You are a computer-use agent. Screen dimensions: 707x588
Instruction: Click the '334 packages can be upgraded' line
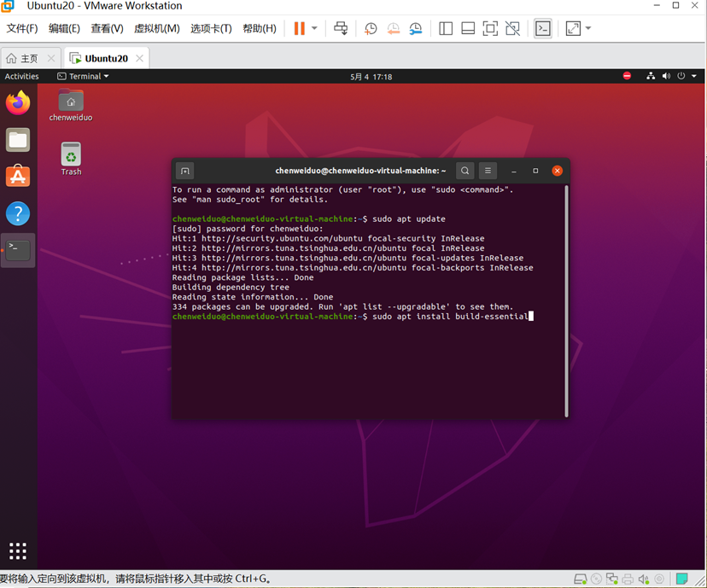[x=342, y=307]
